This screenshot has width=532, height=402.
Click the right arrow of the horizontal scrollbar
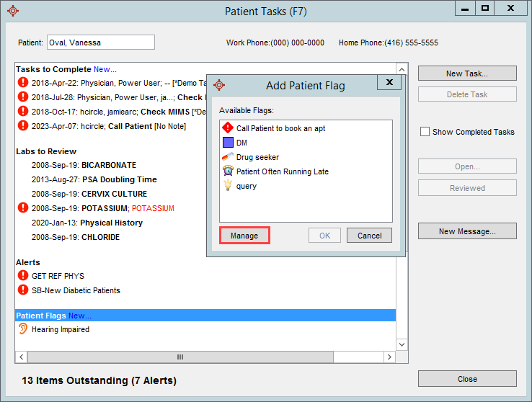tap(390, 357)
